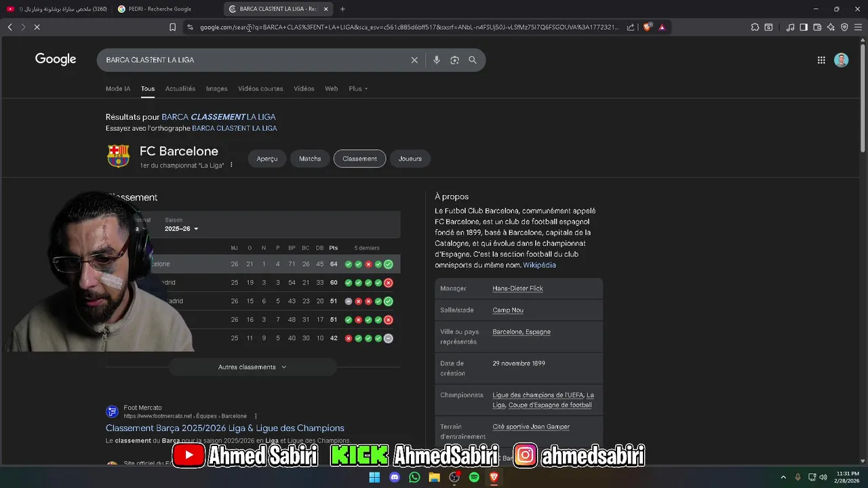Open the tab search icon in the toolbar
This screenshot has width=868, height=488.
coord(768,27)
